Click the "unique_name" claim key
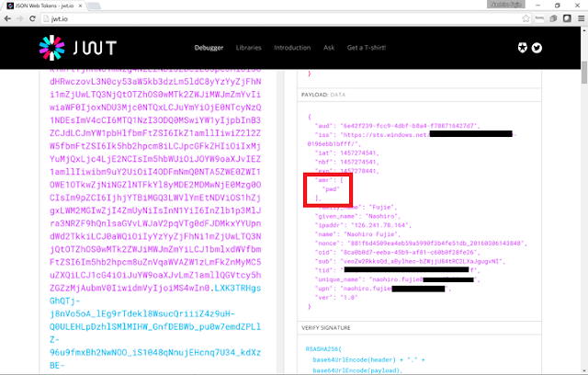588x375 pixels. (340, 279)
